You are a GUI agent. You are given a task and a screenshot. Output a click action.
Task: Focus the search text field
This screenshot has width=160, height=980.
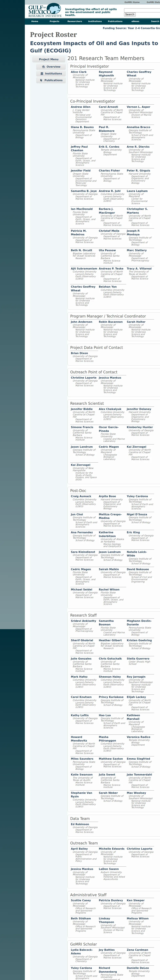tap(142, 10)
